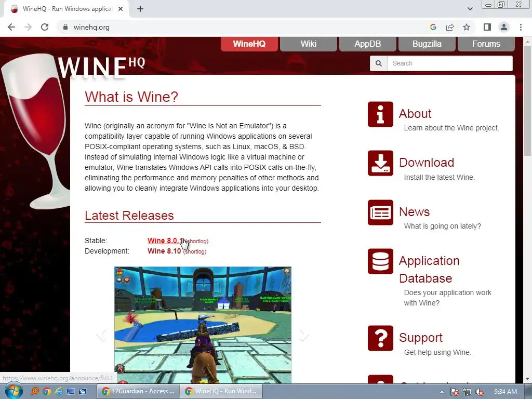This screenshot has width=532, height=399.
Task: Close the WineHQ browser tab
Action: (121, 9)
